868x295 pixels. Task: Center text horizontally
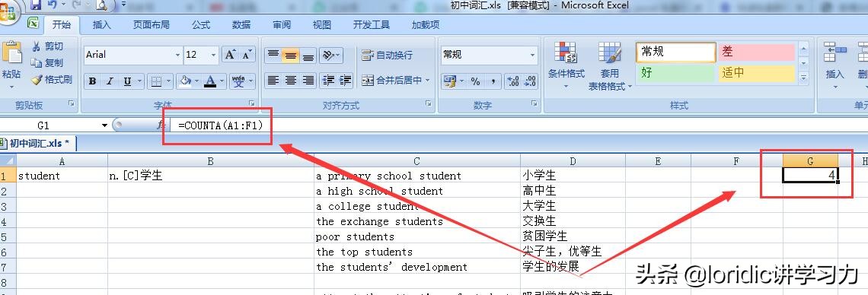[291, 81]
